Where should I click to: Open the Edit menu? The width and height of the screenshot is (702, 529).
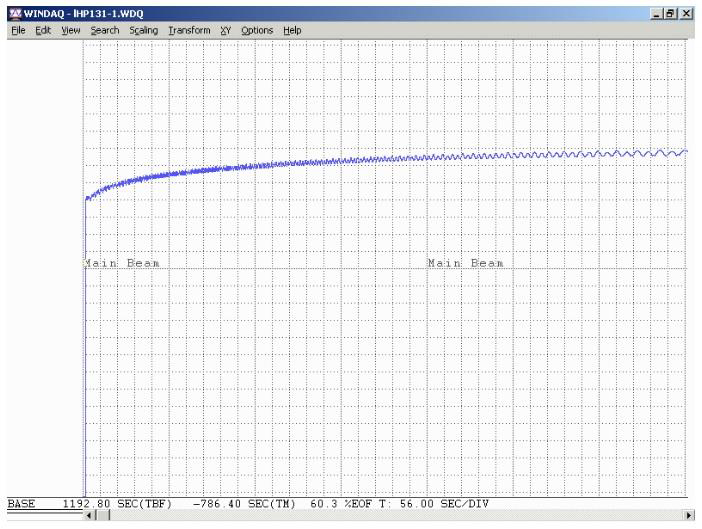(x=43, y=30)
